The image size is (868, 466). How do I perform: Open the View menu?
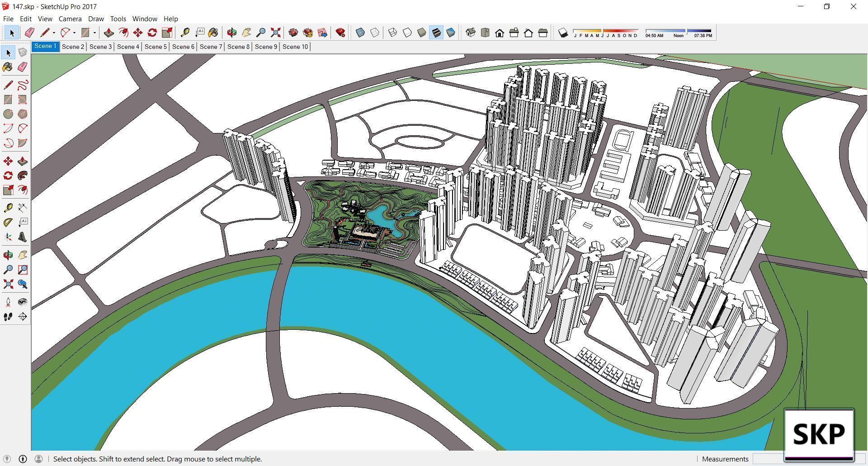(45, 19)
